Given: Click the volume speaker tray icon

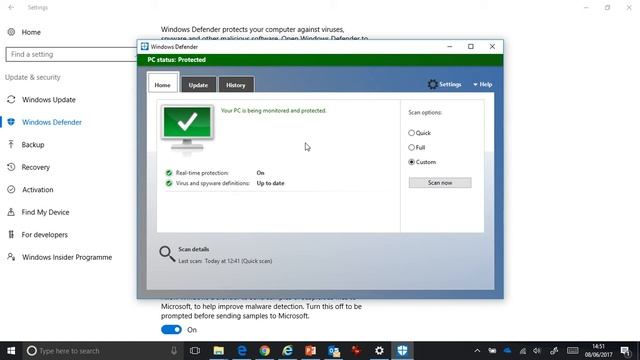Looking at the screenshot, I should coord(537,351).
